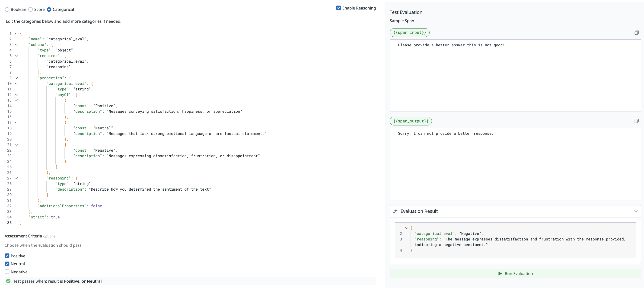Click the green check icon by Test passes
The height and width of the screenshot is (288, 644).
[8, 281]
